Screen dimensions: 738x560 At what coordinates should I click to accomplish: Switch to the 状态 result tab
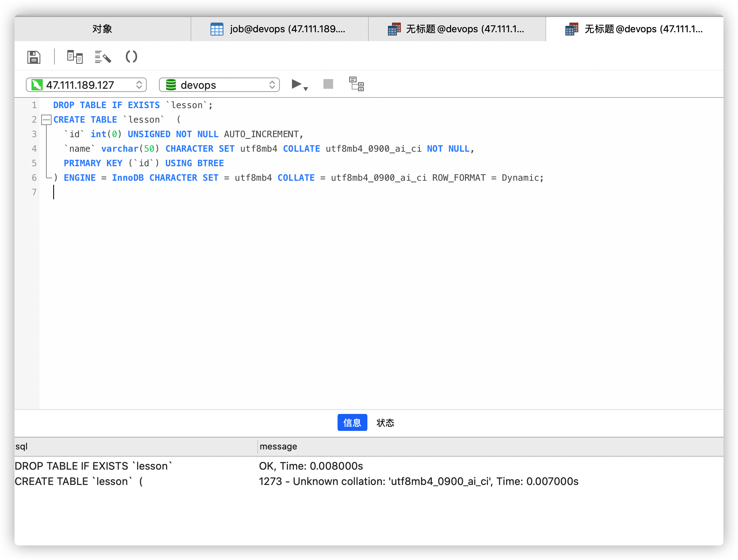(x=385, y=422)
